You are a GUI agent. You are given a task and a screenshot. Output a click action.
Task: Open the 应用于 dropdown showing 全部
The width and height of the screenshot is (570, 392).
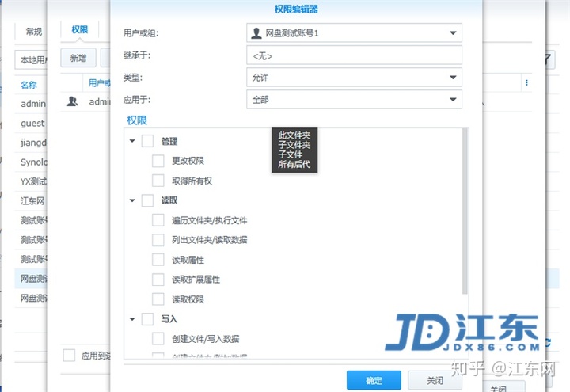[x=354, y=99]
